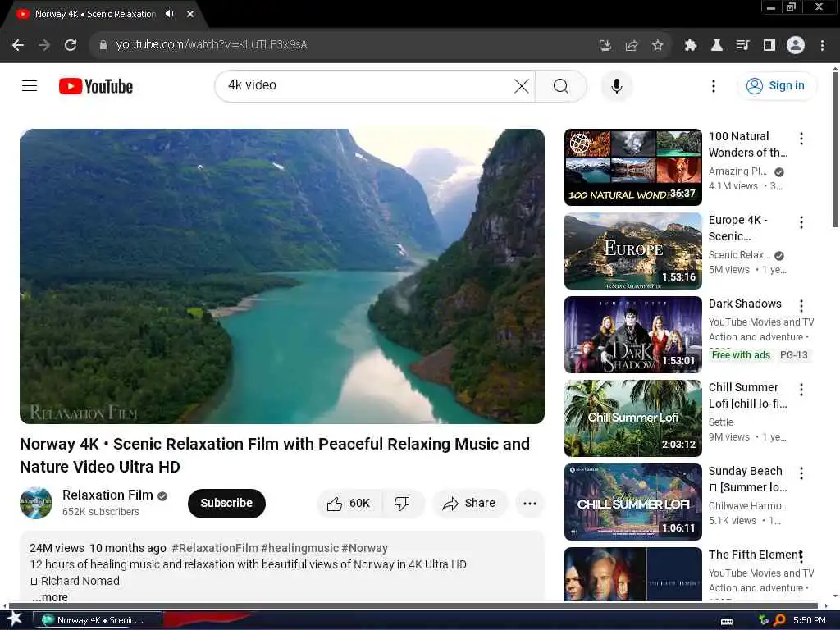Screen dimensions: 840x630
Task: Click the Share button
Action: pyautogui.click(x=469, y=503)
